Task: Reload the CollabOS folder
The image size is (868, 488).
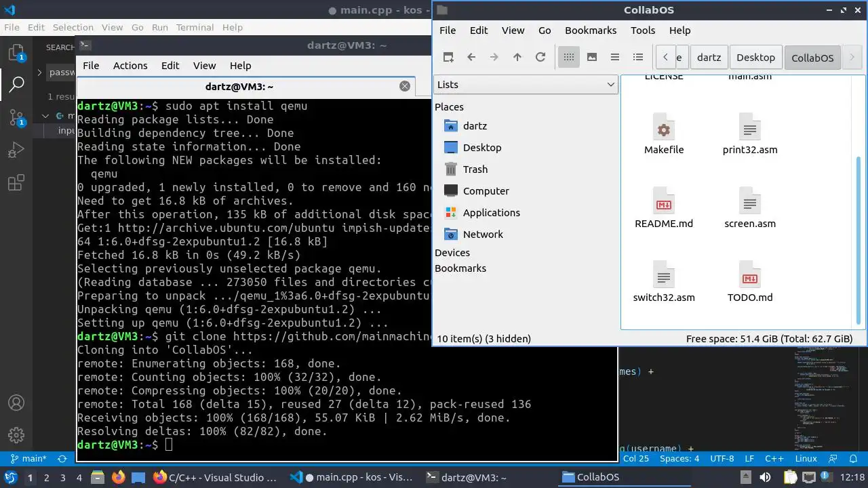Action: coord(540,57)
